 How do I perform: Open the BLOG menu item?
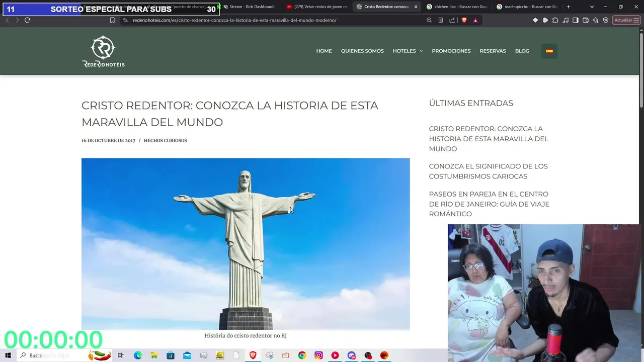coord(522,51)
